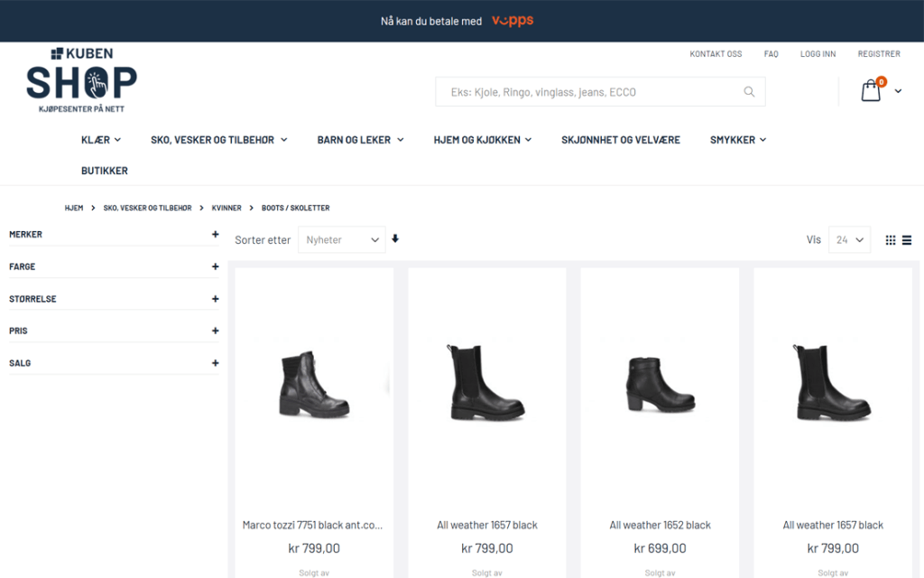Click the Størrelse filter heading
This screenshot has height=578, width=924.
pos(32,299)
